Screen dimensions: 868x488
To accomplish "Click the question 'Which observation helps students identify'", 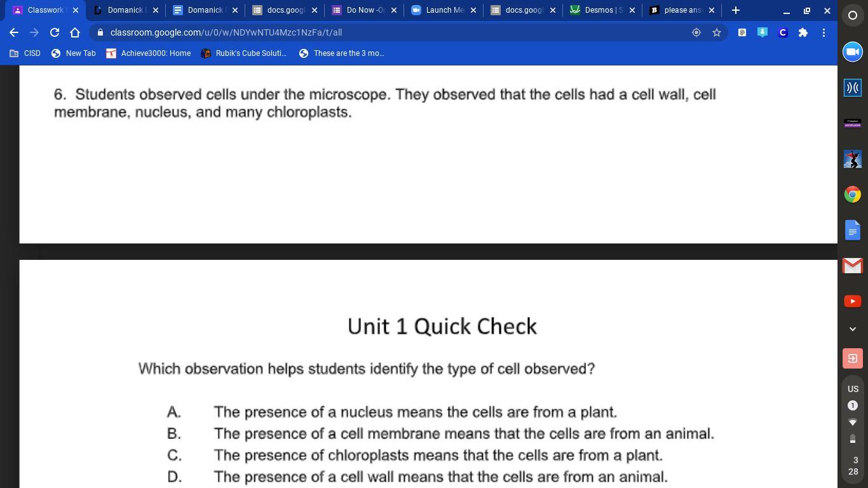I will point(367,369).
